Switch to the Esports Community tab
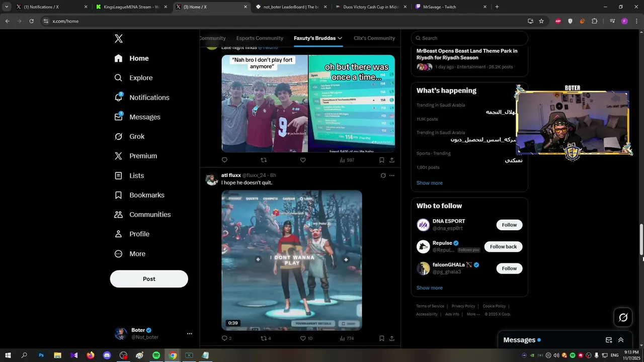Image resolution: width=644 pixels, height=362 pixels. tap(260, 38)
